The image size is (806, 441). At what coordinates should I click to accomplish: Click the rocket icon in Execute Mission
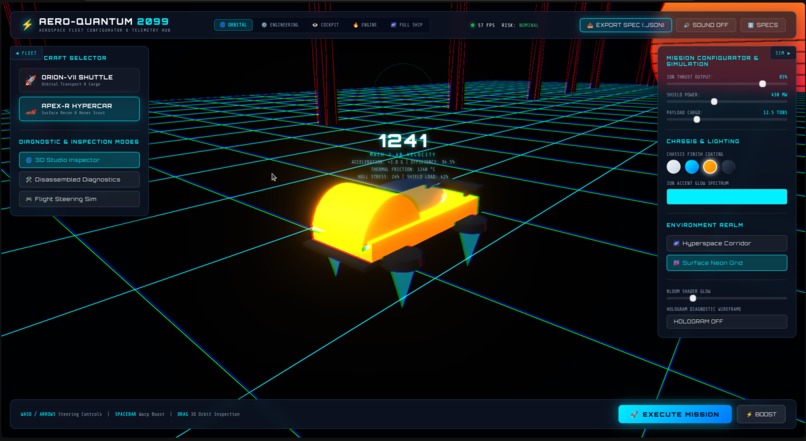pyautogui.click(x=634, y=414)
